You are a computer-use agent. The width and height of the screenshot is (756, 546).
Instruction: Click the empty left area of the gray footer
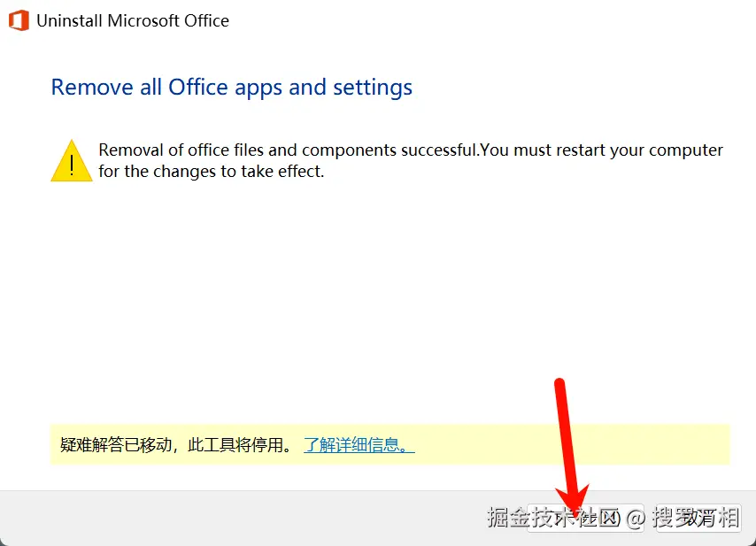point(241,518)
